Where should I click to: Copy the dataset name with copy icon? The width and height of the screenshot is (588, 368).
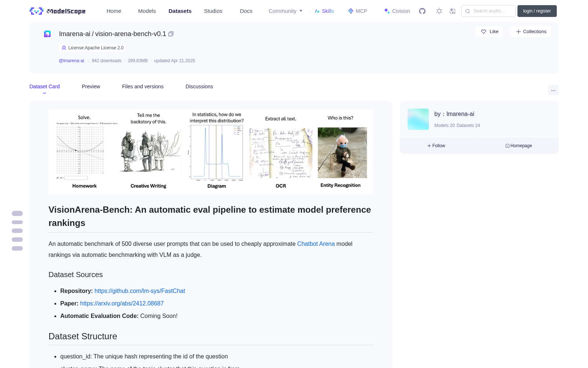pyautogui.click(x=171, y=34)
